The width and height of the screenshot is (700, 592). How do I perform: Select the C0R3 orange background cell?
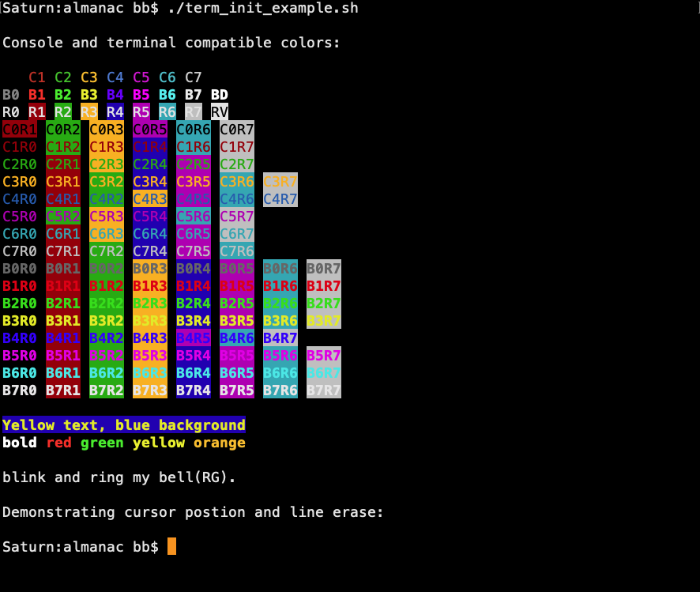pos(107,130)
